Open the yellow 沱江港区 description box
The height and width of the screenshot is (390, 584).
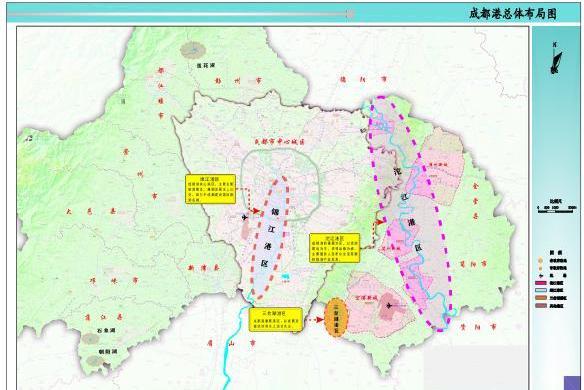[335, 248]
